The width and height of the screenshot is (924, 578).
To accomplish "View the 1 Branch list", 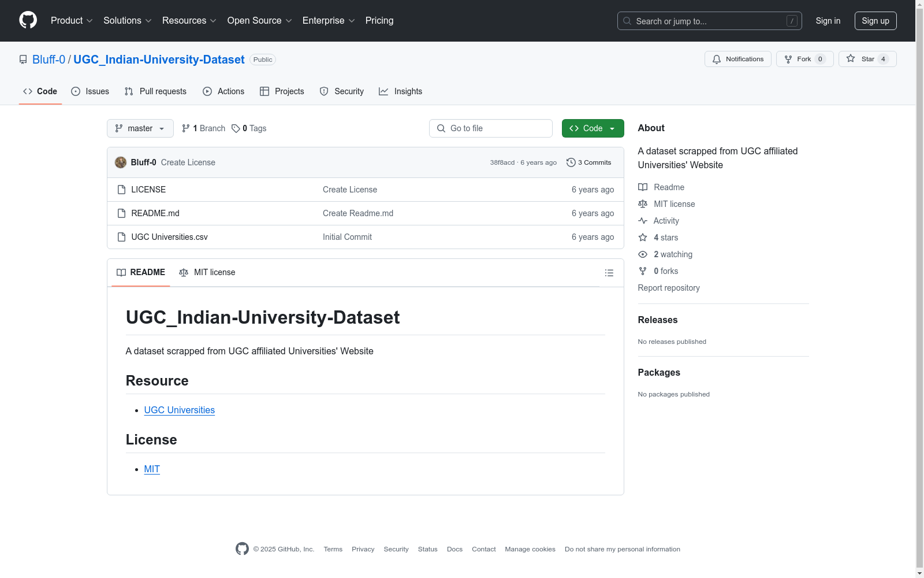I will click(203, 128).
